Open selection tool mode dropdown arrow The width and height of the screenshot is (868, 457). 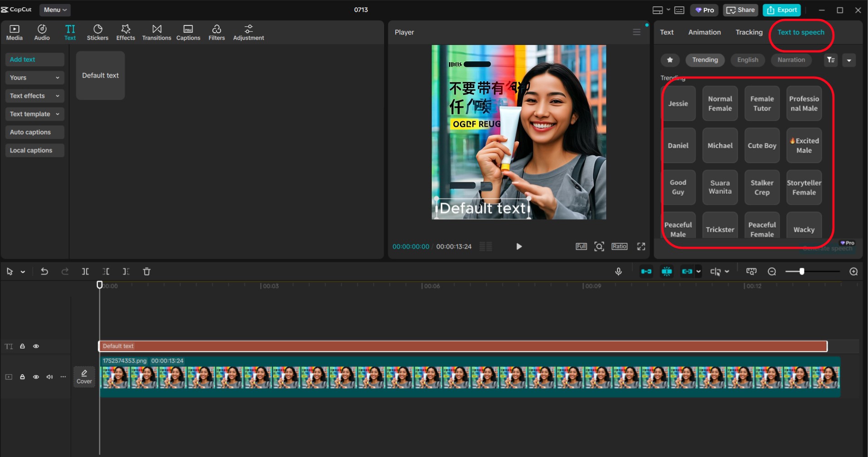point(23,272)
